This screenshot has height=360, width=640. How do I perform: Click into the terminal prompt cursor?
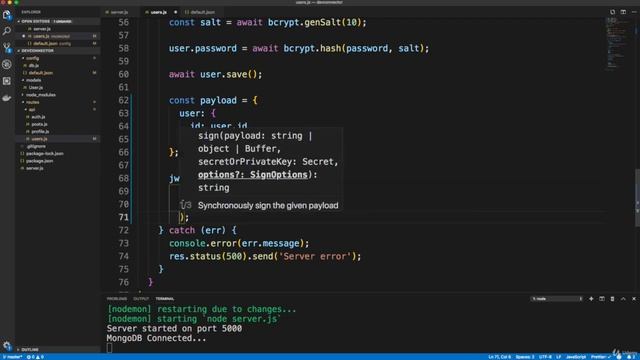pyautogui.click(x=109, y=348)
